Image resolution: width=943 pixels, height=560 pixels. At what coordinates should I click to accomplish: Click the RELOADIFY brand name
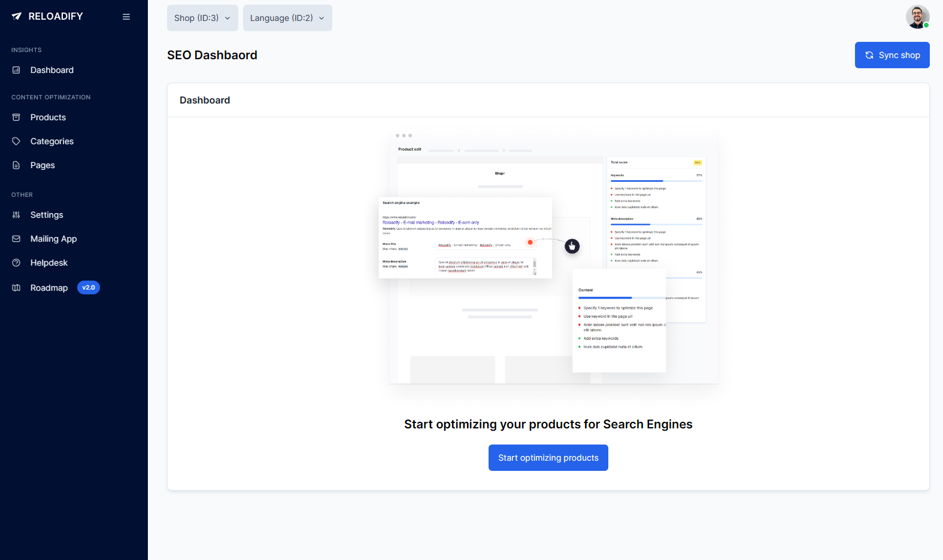[x=56, y=17]
